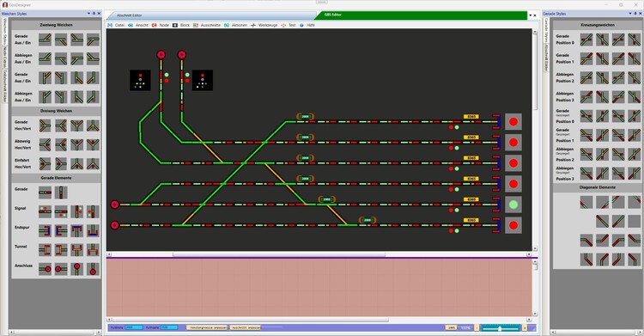Toggle the red round switch on top track
This screenshot has height=336, width=644.
513,122
